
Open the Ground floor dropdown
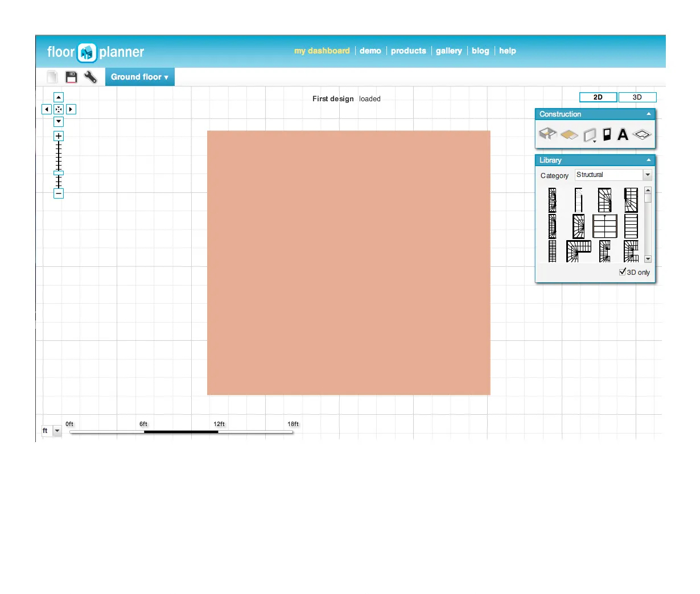139,77
